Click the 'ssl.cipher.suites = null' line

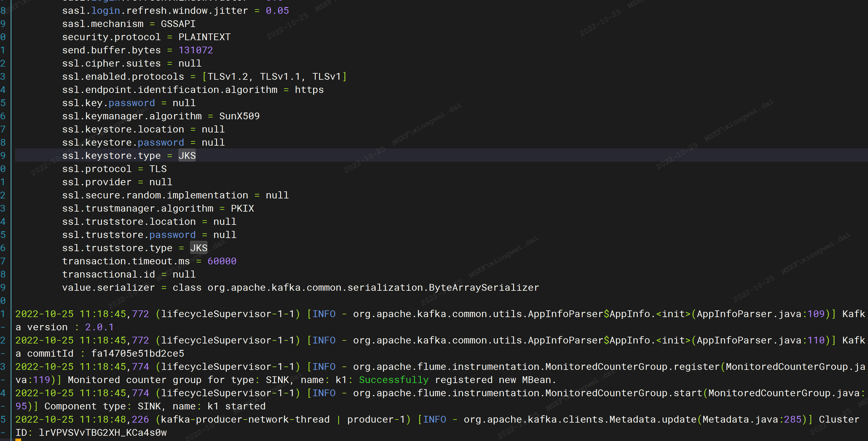132,63
